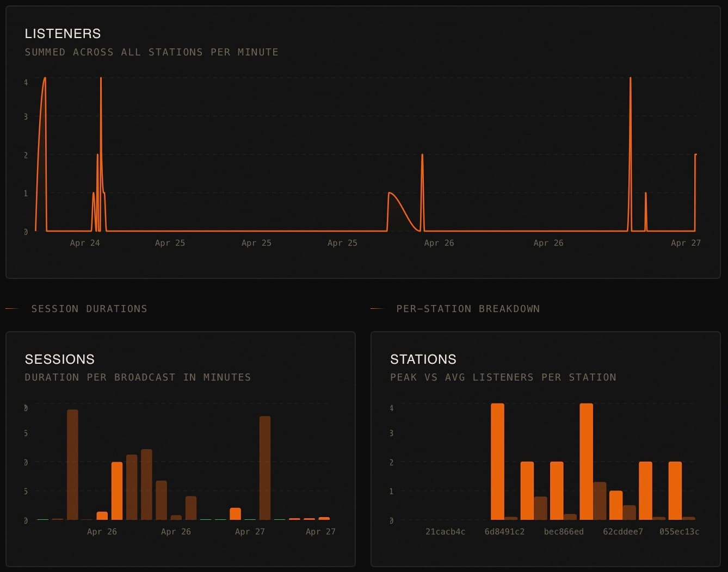This screenshot has width=728, height=572.
Task: Click the y-axis value 3 on Stations chart
Action: pos(391,433)
